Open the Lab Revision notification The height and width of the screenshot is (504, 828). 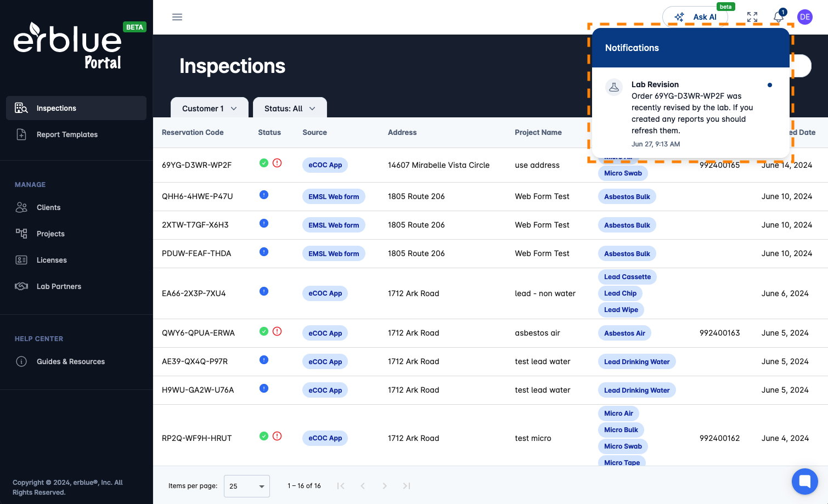[x=691, y=113]
